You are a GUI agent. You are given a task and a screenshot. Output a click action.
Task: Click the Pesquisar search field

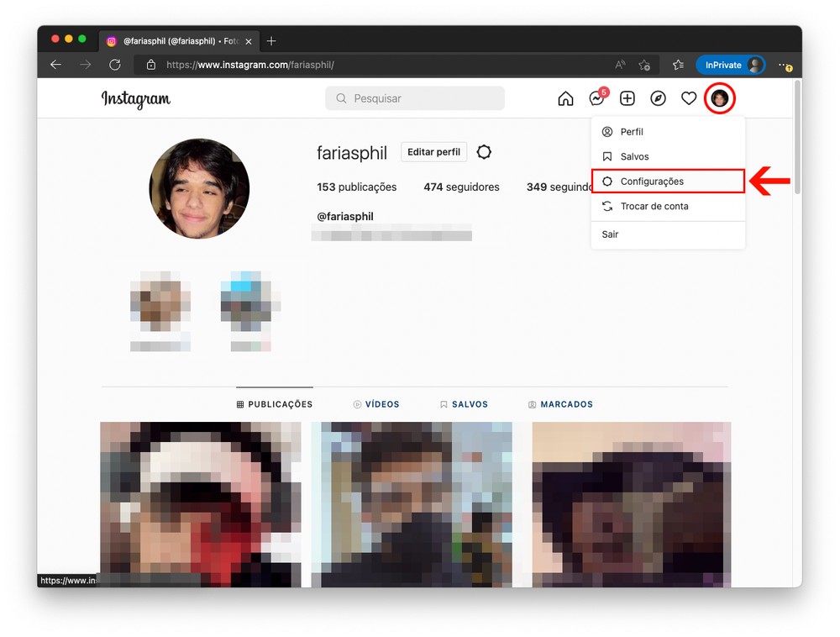click(x=415, y=99)
